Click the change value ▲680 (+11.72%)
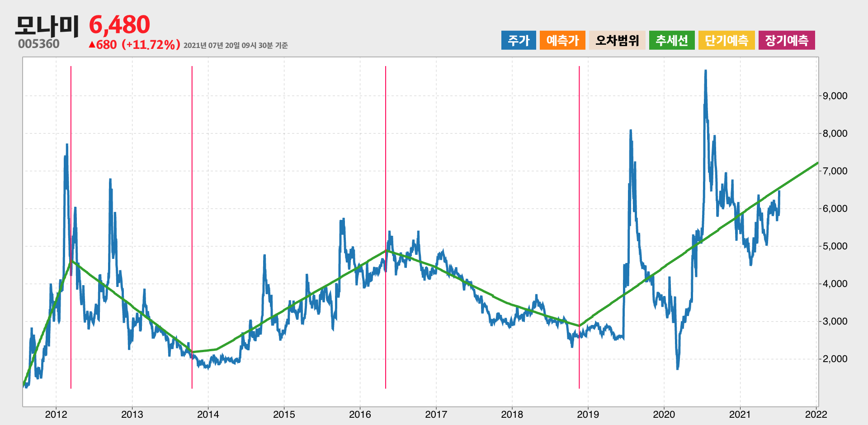 pos(134,44)
